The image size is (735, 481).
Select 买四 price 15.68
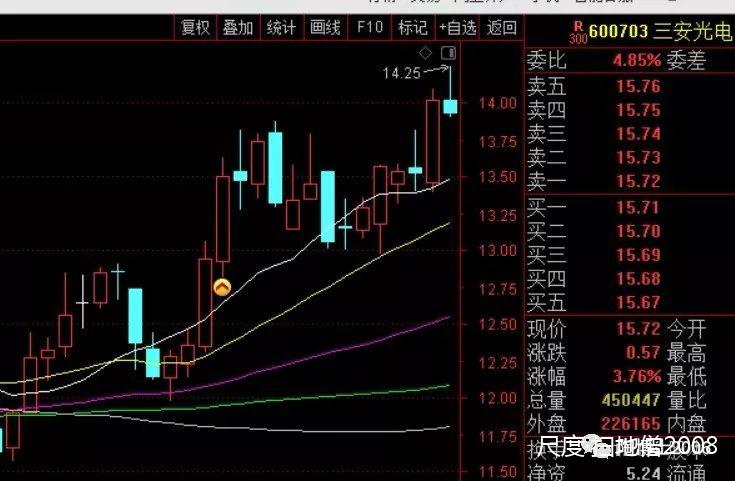(638, 279)
